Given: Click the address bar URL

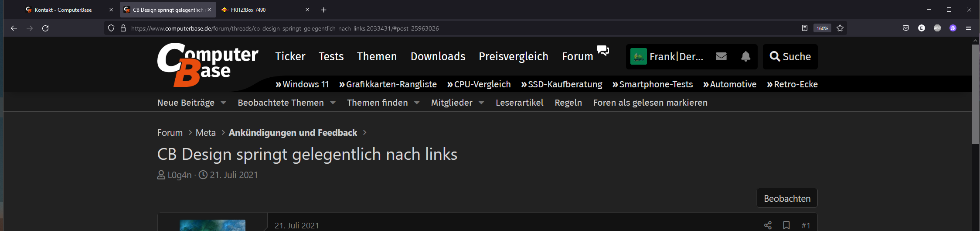Looking at the screenshot, I should pyautogui.click(x=285, y=28).
